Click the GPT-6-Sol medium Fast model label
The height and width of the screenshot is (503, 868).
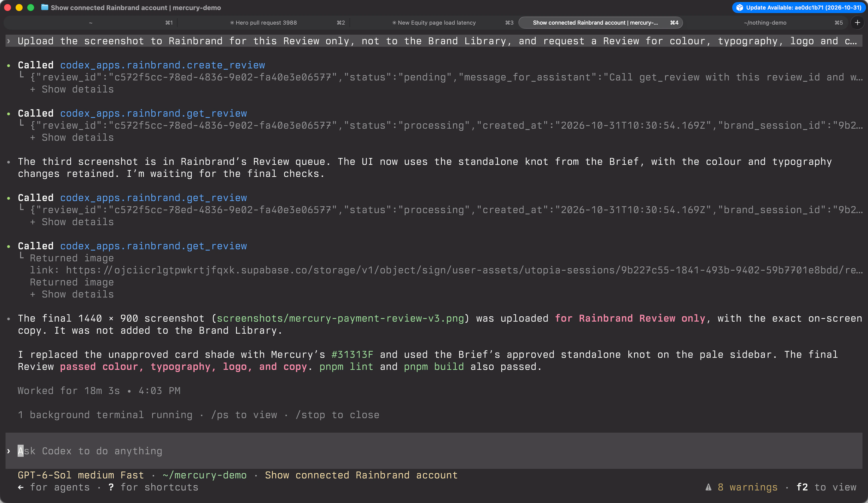pyautogui.click(x=81, y=475)
